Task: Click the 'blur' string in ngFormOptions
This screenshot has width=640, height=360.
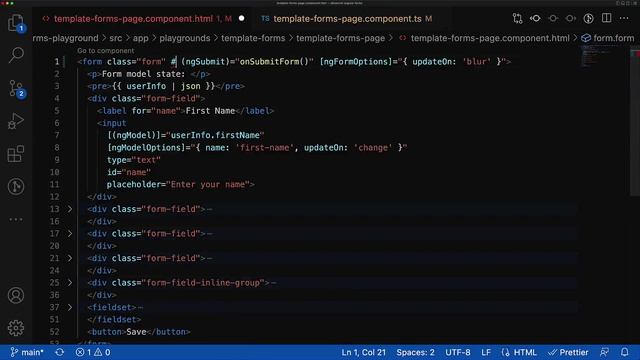Action: [x=476, y=62]
